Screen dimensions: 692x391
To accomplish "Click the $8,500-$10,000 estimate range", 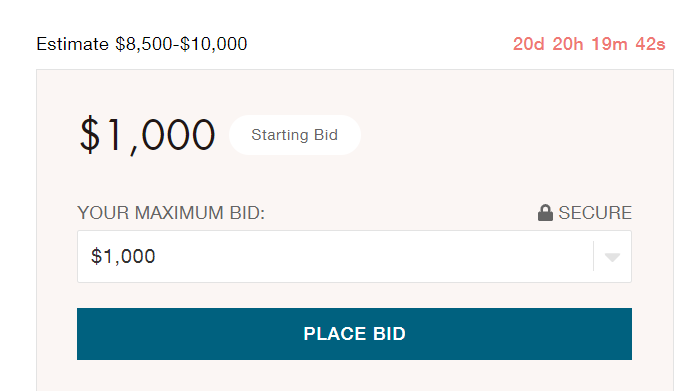I will (181, 44).
